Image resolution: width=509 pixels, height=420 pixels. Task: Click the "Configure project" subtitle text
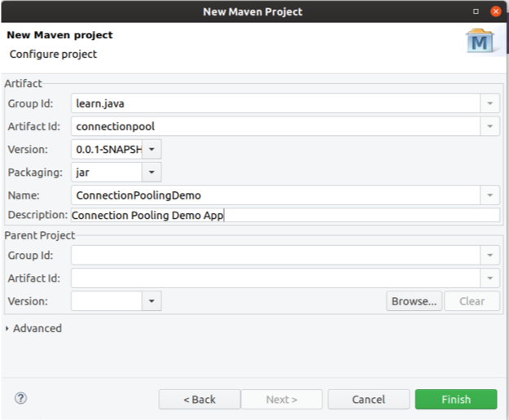(53, 55)
